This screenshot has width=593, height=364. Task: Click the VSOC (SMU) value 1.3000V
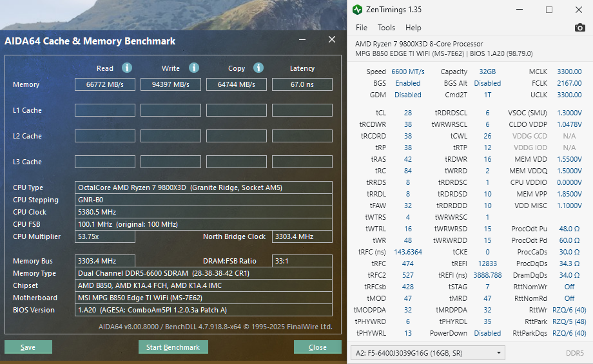click(569, 113)
